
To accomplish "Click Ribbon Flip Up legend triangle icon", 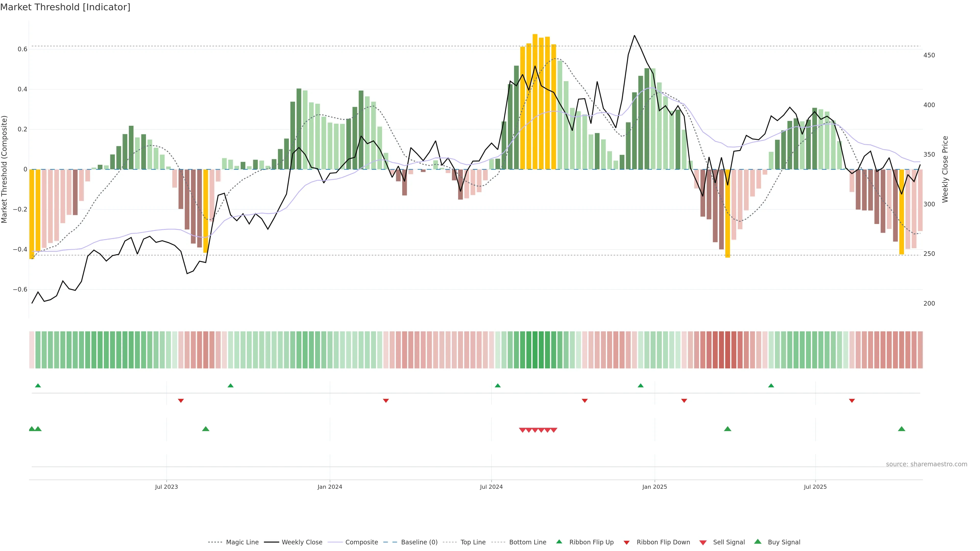I will pyautogui.click(x=559, y=542).
